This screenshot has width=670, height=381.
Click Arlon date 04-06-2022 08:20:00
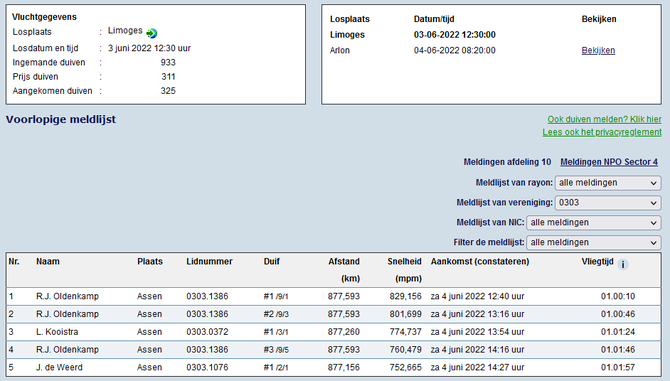click(455, 50)
